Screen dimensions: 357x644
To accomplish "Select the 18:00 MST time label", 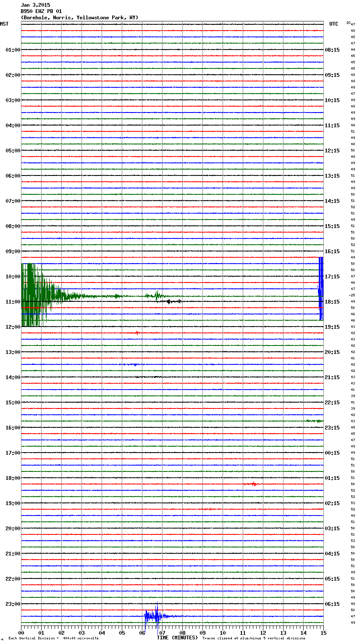I will [x=13, y=478].
